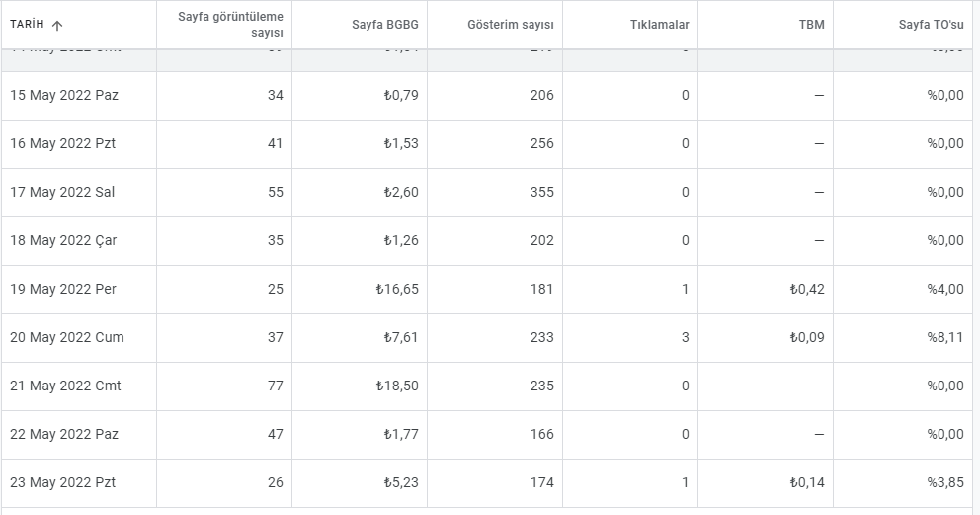Click the TBM column header
Screen dimensions: 980x515
[811, 25]
